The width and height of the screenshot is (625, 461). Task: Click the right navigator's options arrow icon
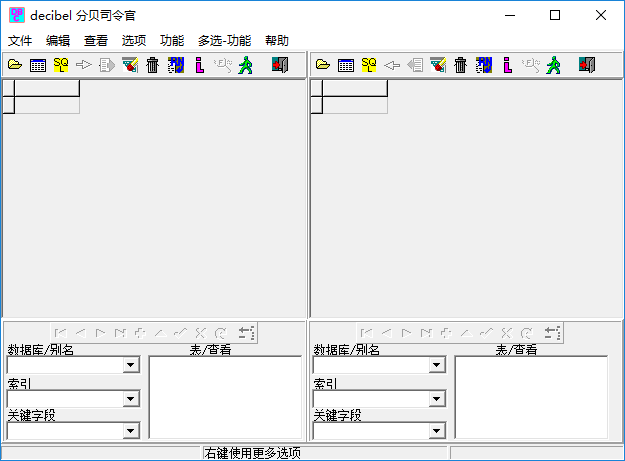tap(552, 333)
